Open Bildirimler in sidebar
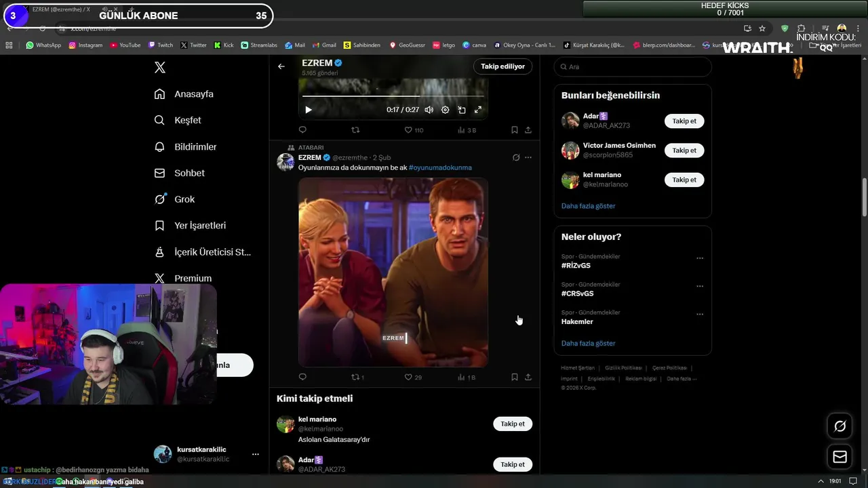Image resolution: width=868 pixels, height=488 pixels. [x=185, y=146]
